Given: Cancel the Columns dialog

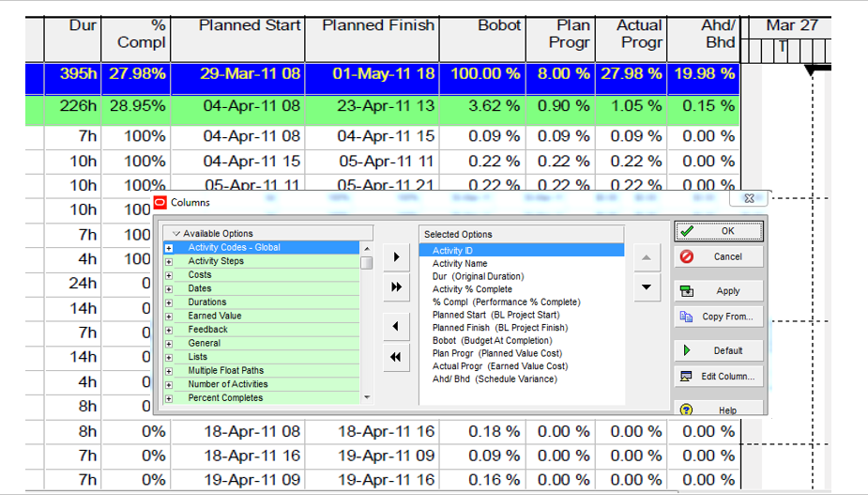Looking at the screenshot, I should [719, 256].
